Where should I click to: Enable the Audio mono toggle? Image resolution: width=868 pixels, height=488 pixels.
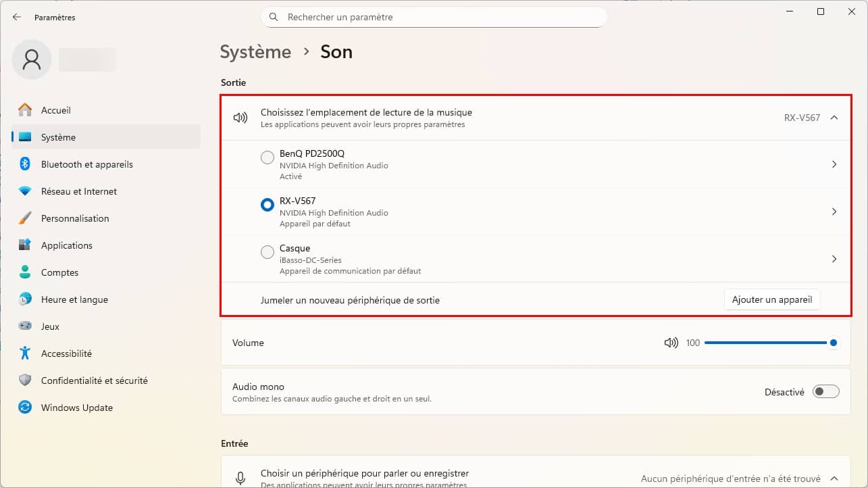pos(825,391)
